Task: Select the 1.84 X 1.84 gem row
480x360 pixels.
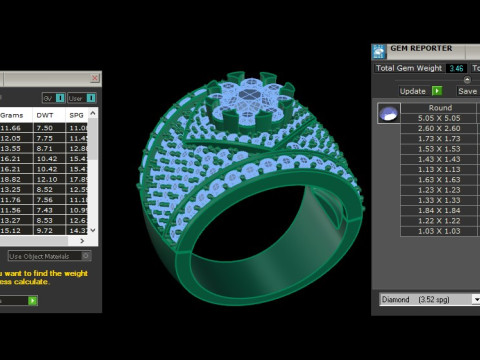Action: (438, 211)
